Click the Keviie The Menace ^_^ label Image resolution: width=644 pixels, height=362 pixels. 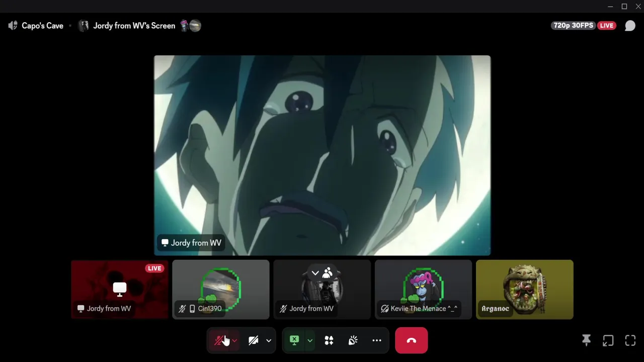[x=424, y=309]
